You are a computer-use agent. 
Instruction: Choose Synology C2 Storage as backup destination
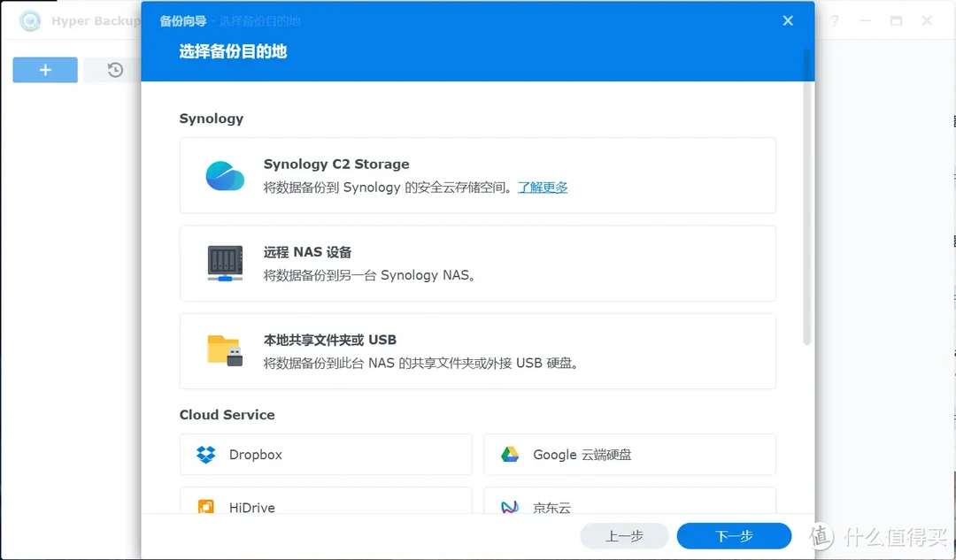(x=478, y=174)
